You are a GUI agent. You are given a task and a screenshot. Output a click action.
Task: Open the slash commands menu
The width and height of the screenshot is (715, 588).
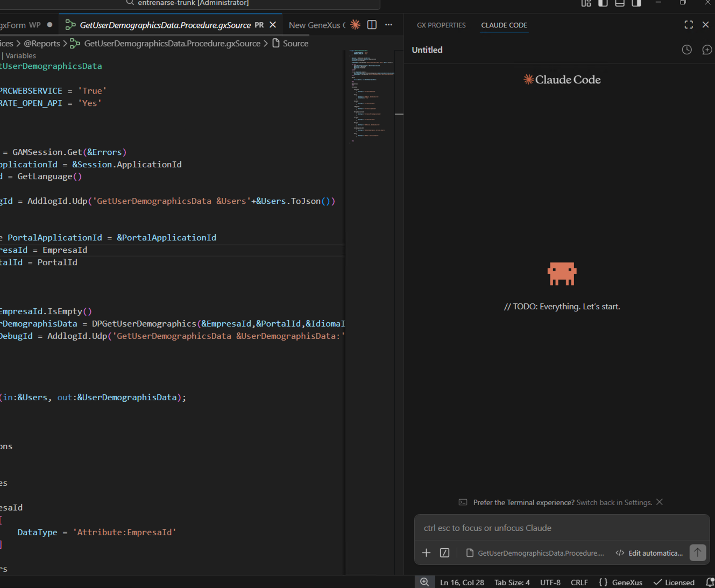pyautogui.click(x=444, y=552)
